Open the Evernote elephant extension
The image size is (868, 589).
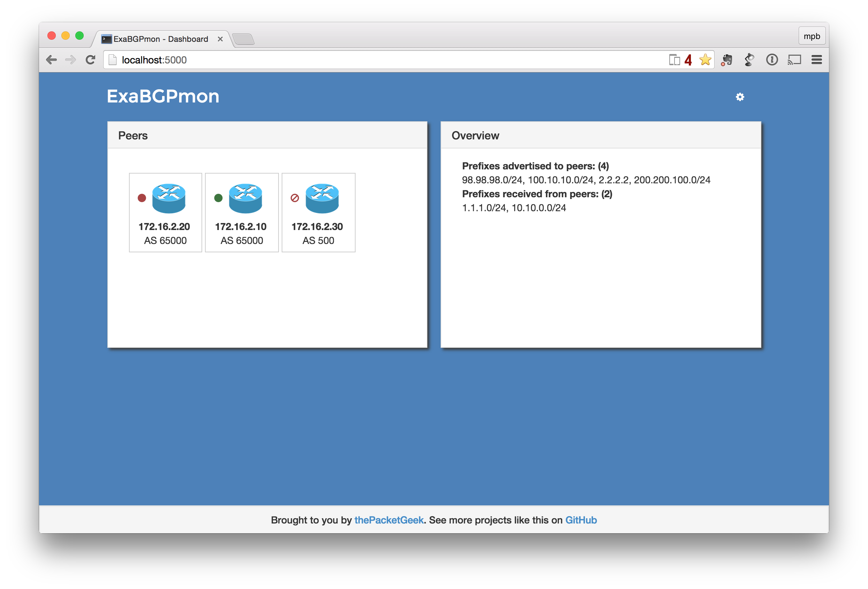coord(727,60)
